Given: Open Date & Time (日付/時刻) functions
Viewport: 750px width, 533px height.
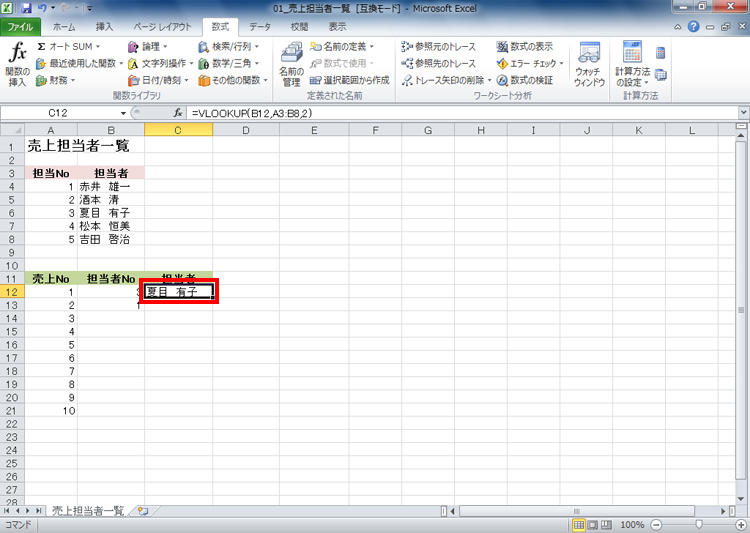Looking at the screenshot, I should [158, 80].
